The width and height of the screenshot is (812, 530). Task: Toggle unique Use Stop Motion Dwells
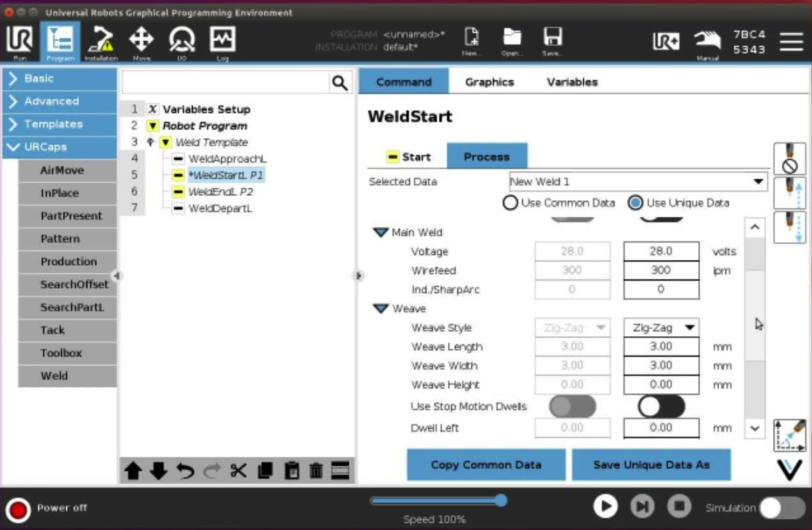661,407
